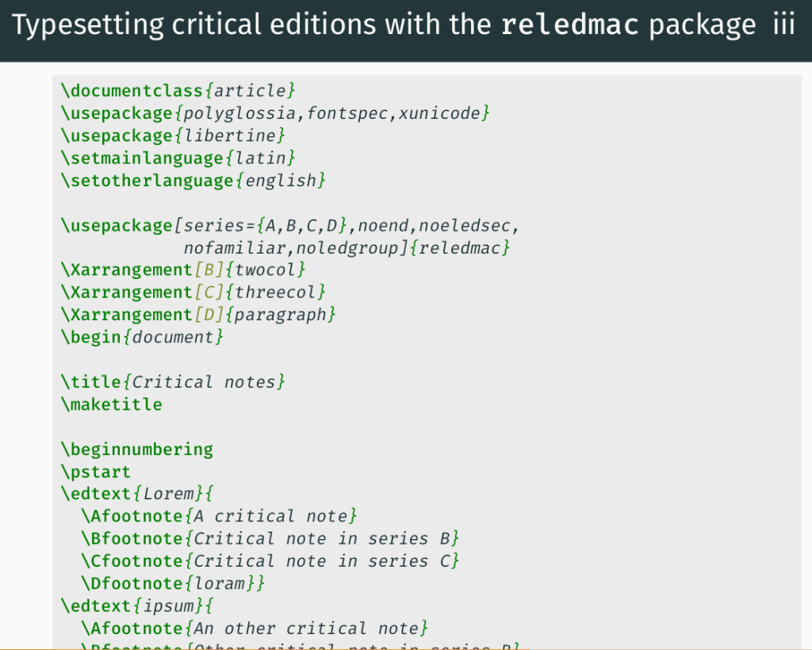Click the \Xarrangement[C]{threecol} line
The width and height of the screenshot is (812, 650).
point(193,292)
